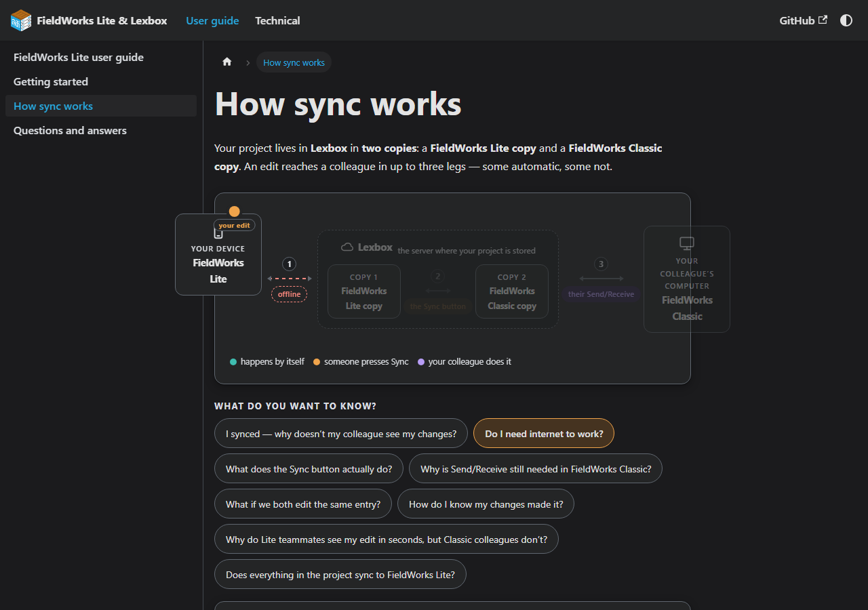Toggle the dark/light theme icon
This screenshot has width=868, height=610.
846,20
